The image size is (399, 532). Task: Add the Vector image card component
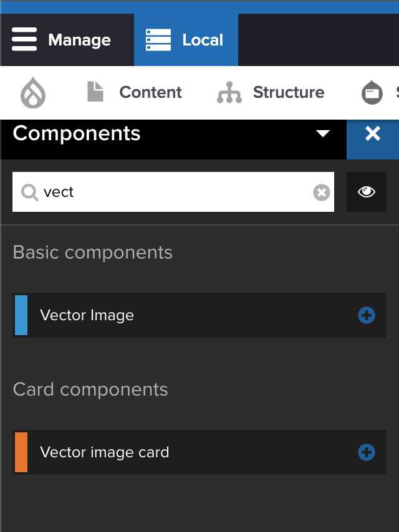click(x=367, y=453)
